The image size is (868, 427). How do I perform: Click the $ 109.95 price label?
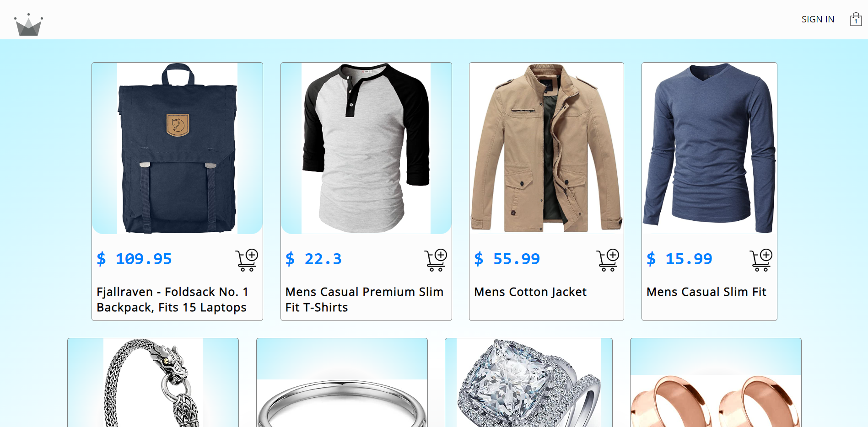(134, 259)
